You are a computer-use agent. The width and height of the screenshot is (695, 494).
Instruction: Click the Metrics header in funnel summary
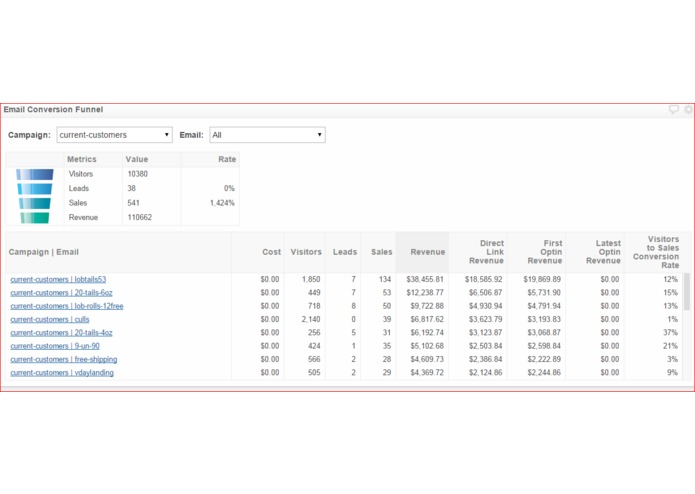(82, 159)
